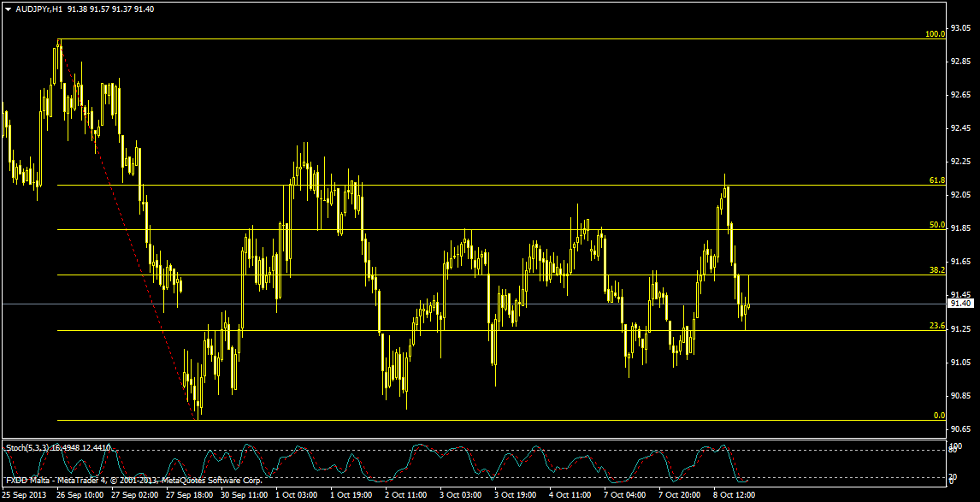The image size is (980, 502).
Task: Click the 1 Oct 03:00 time label
Action: (x=297, y=495)
